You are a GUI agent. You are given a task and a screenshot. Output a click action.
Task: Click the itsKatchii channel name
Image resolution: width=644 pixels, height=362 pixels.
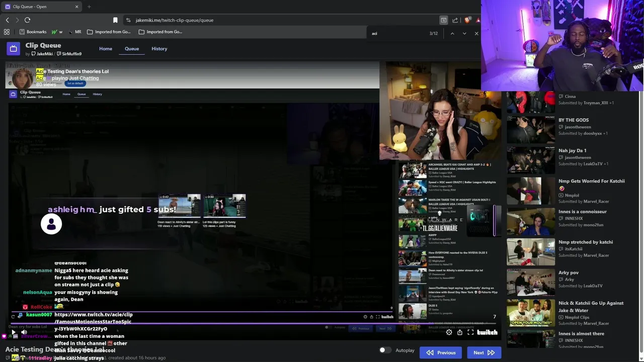(x=573, y=249)
